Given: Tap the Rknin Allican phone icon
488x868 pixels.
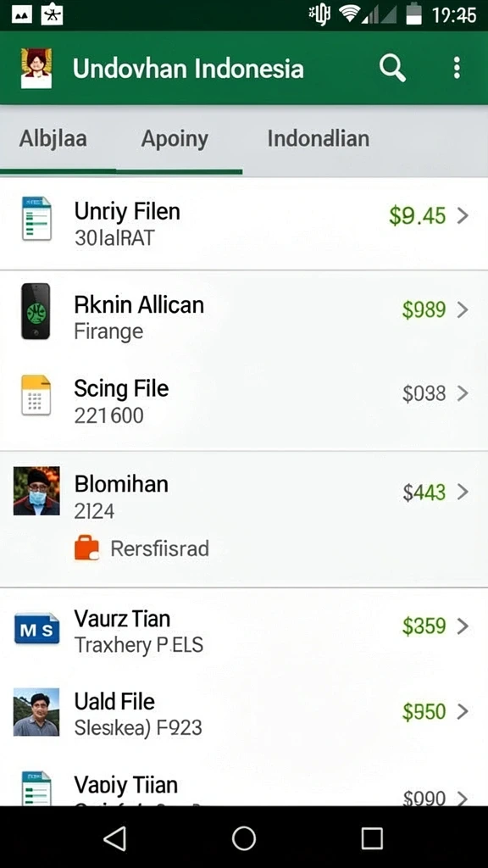Looking at the screenshot, I should pos(36,311).
